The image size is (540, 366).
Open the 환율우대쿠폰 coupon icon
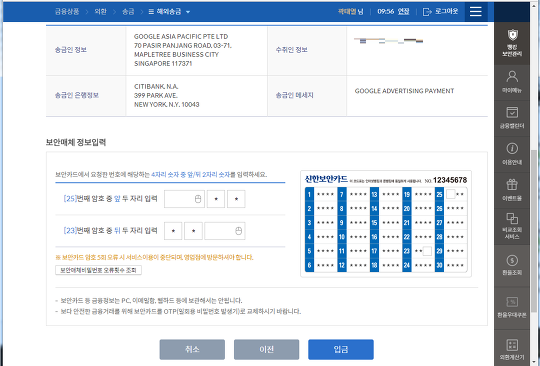point(512,302)
